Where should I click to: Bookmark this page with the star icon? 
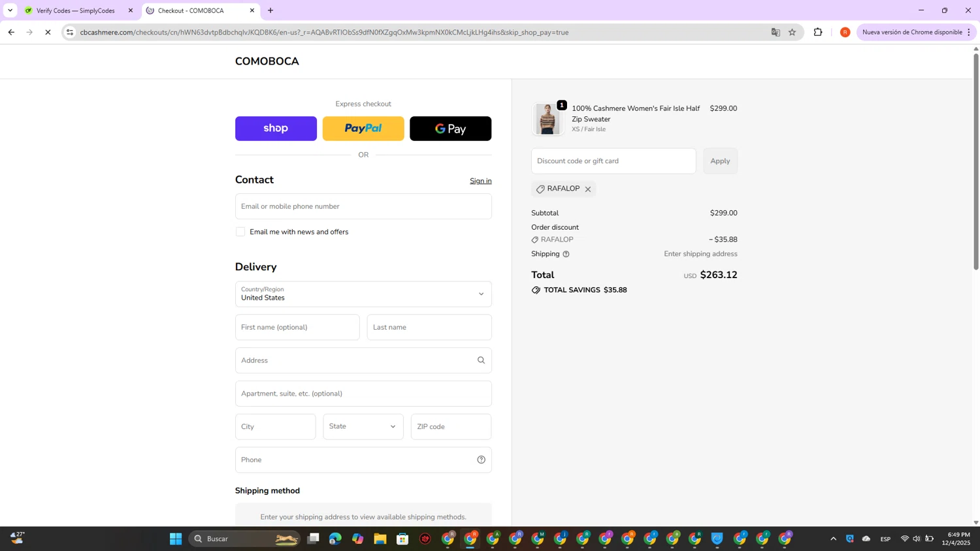click(792, 32)
